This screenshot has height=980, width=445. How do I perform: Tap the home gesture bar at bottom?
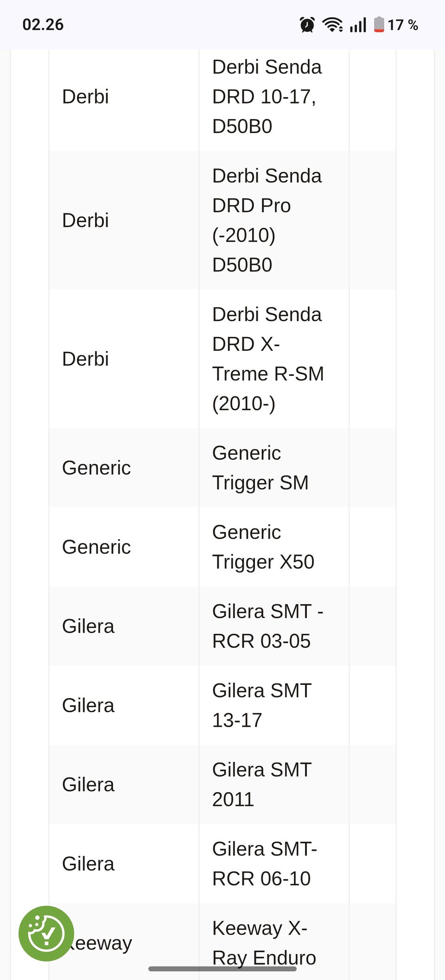(222, 968)
